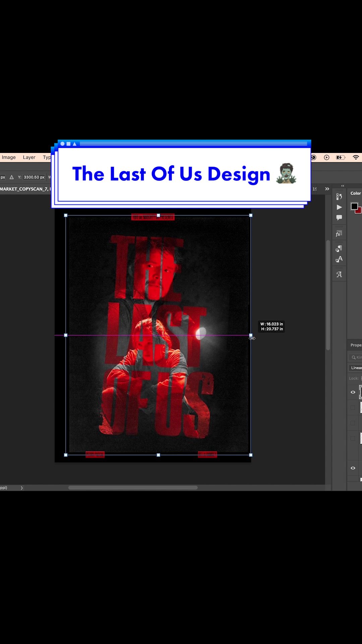The height and width of the screenshot is (644, 362).
Task: Switch to the Properties panel tab
Action: point(356,345)
